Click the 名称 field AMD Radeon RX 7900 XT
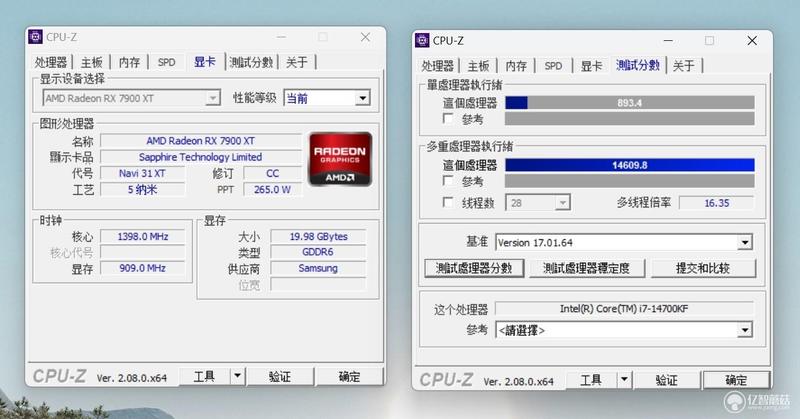 [x=201, y=141]
